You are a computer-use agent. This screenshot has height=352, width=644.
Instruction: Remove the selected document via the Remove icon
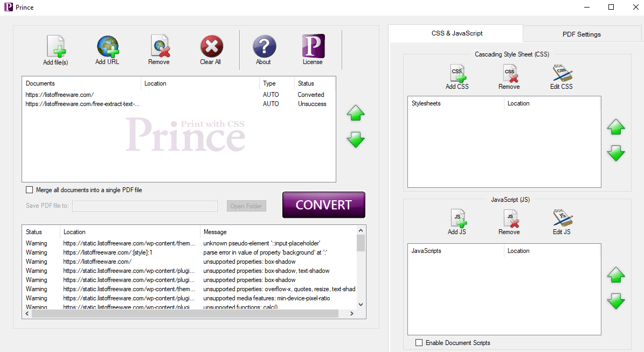click(160, 46)
